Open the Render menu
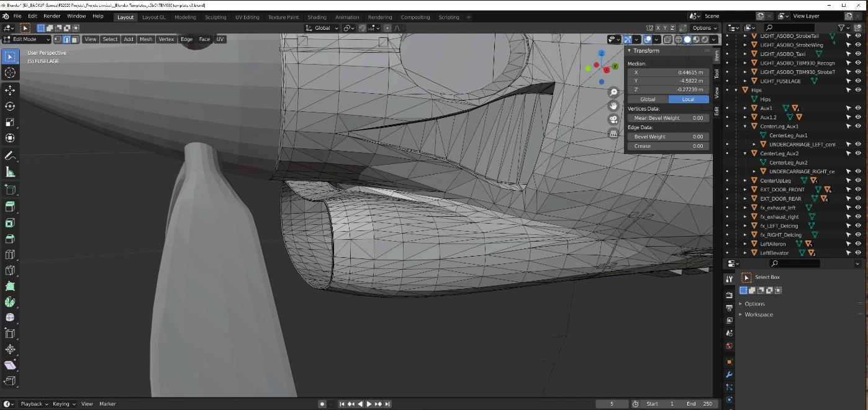The width and height of the screenshot is (868, 410). point(52,16)
